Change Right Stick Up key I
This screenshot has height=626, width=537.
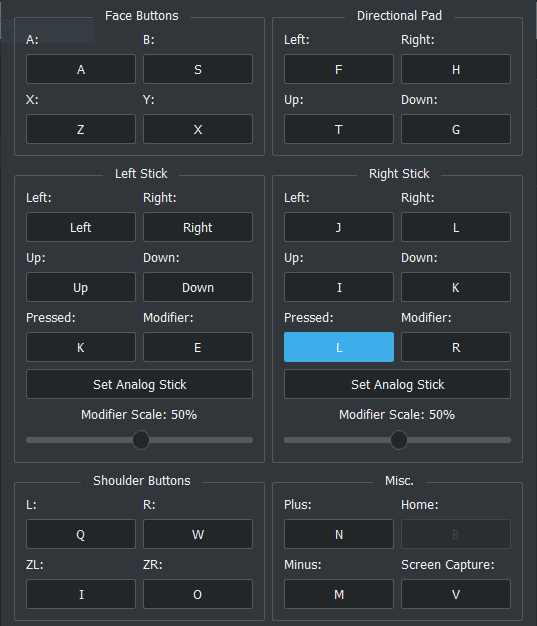click(339, 287)
